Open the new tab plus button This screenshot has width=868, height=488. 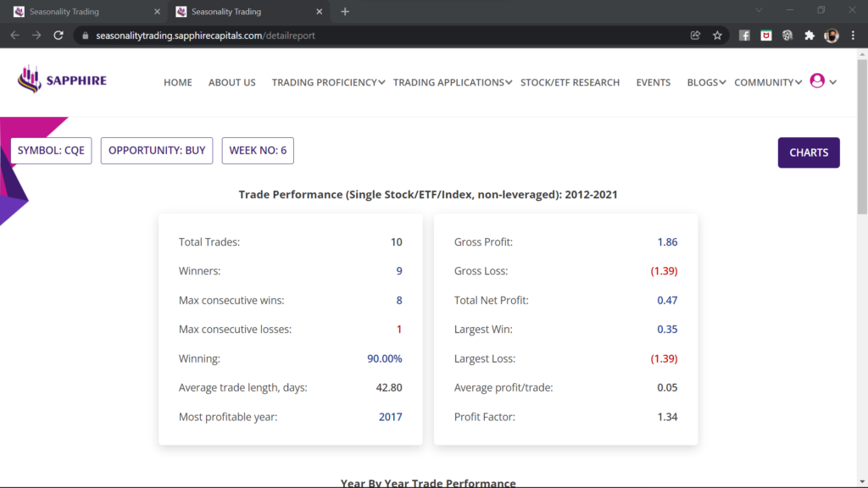point(344,12)
